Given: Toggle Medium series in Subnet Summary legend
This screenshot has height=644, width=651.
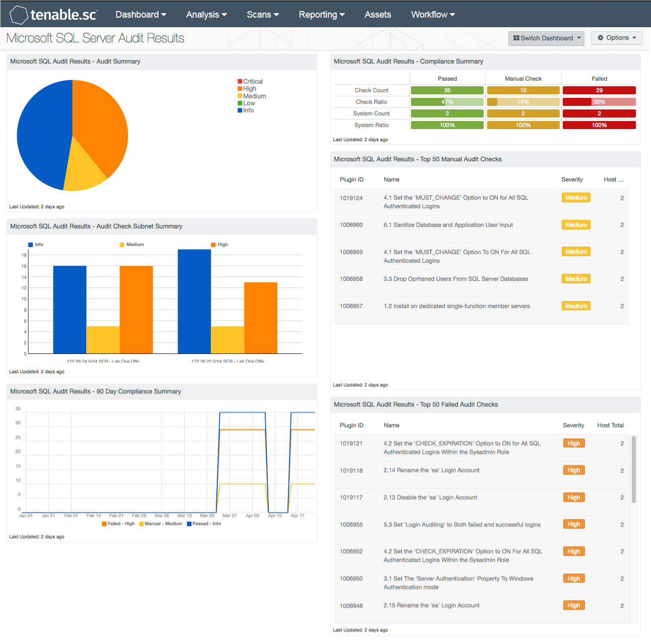Looking at the screenshot, I should 132,245.
